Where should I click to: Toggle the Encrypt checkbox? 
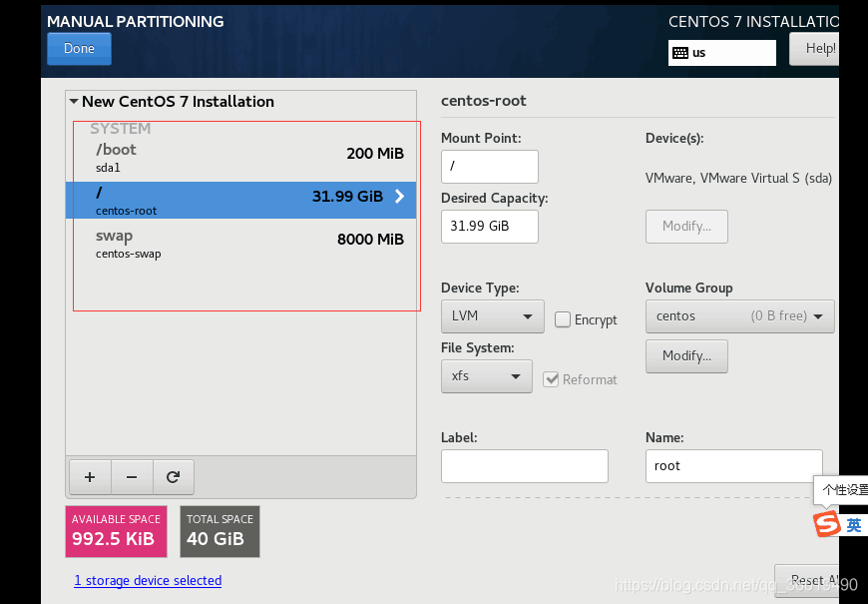(x=563, y=319)
